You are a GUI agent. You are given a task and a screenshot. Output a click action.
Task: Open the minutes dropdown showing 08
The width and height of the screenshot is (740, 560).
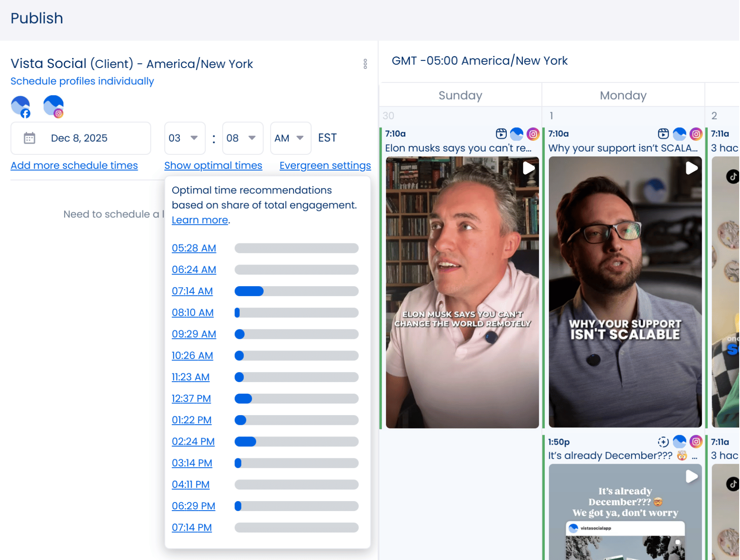(x=242, y=138)
